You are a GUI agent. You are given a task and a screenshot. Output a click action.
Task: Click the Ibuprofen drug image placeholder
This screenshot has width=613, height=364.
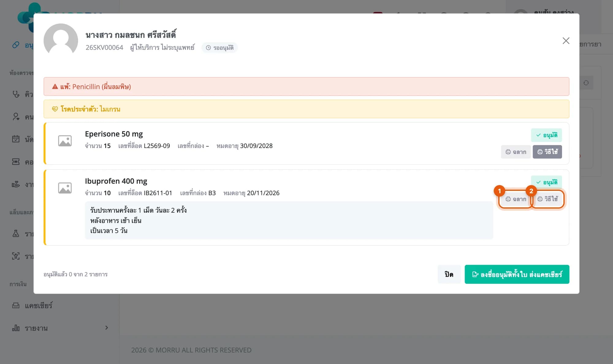tap(65, 188)
